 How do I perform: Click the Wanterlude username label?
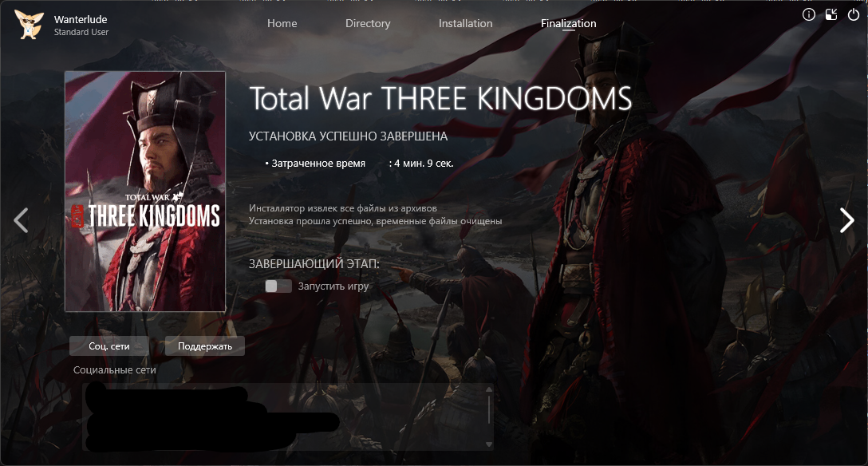[x=81, y=19]
